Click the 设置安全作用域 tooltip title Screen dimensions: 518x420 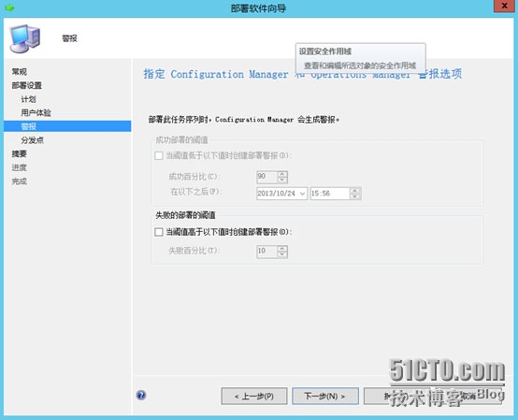tap(325, 51)
